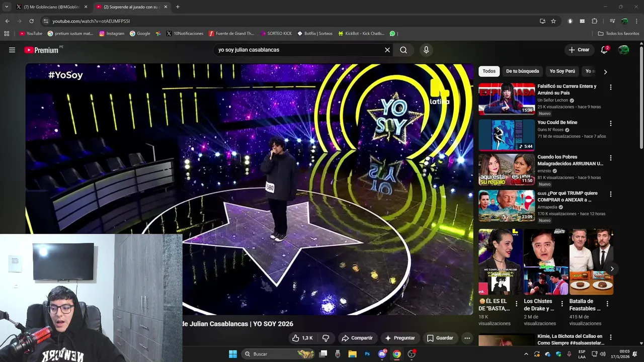The image size is (644, 362).
Task: Open the Crear button
Action: click(x=579, y=50)
